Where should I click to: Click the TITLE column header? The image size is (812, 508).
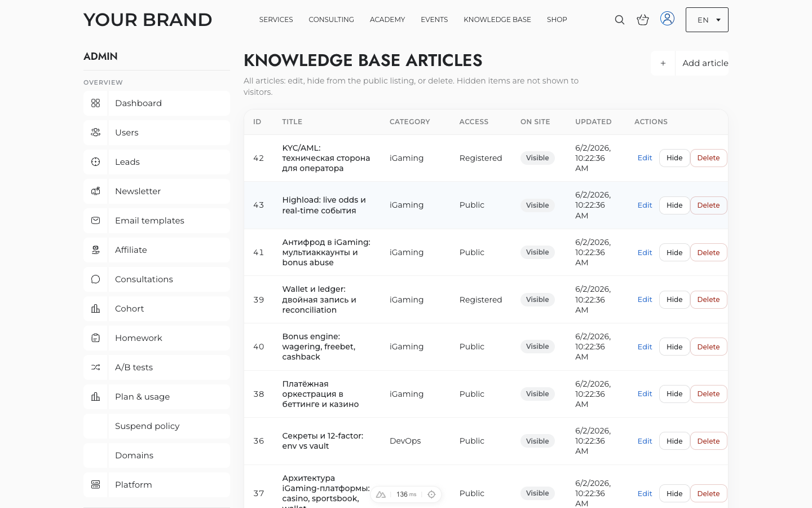coord(292,122)
